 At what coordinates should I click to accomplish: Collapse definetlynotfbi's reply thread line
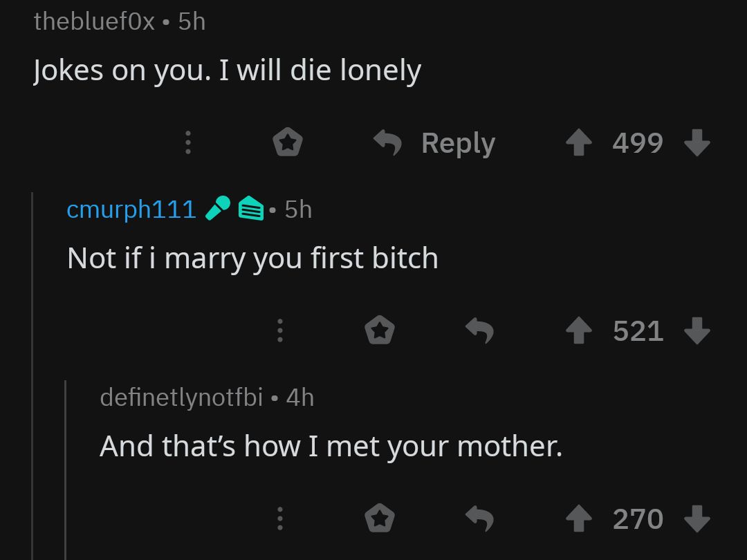67,470
